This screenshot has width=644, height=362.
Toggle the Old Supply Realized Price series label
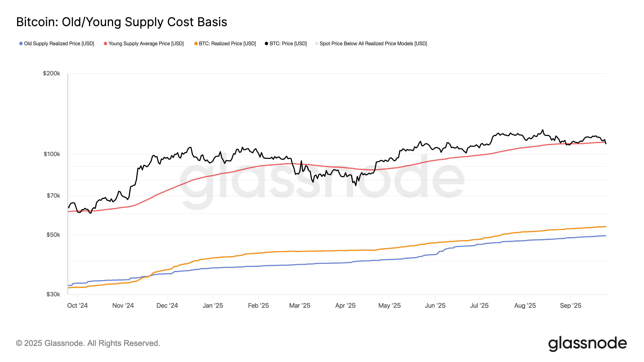coord(59,43)
